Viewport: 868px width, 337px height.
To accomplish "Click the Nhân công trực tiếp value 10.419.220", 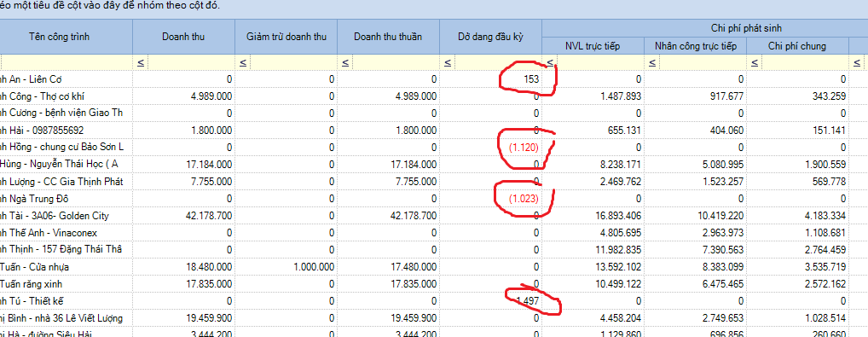I will [x=721, y=216].
